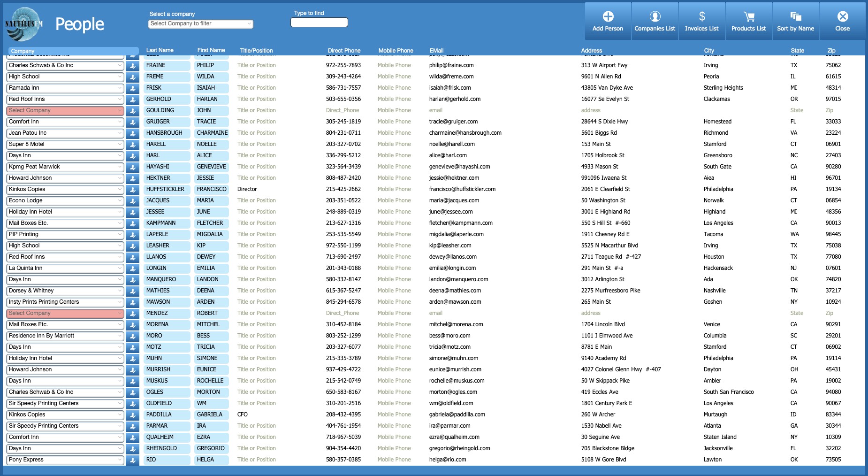The height and width of the screenshot is (476, 868).
Task: Click first name field CHARMAINE
Action: [212, 133]
